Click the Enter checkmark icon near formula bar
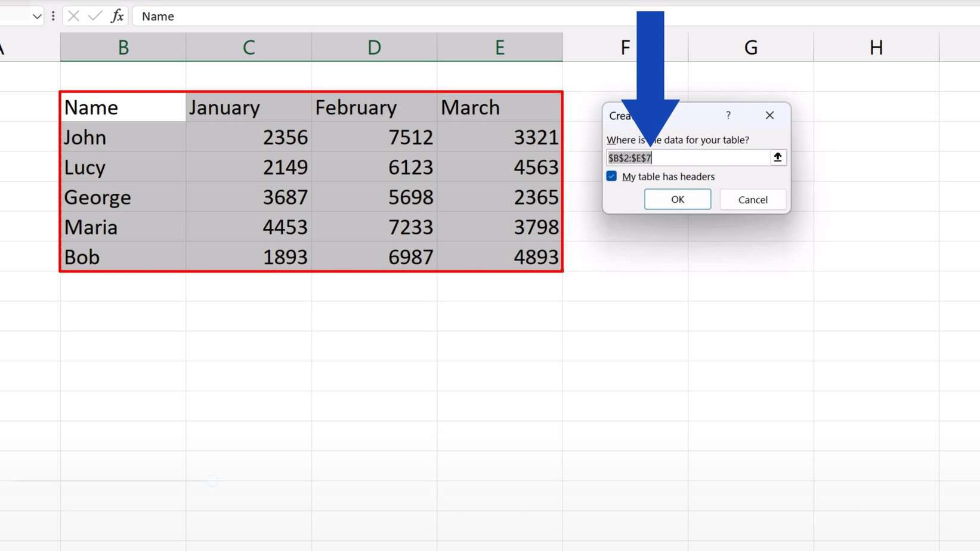Image resolution: width=980 pixels, height=551 pixels. (94, 16)
